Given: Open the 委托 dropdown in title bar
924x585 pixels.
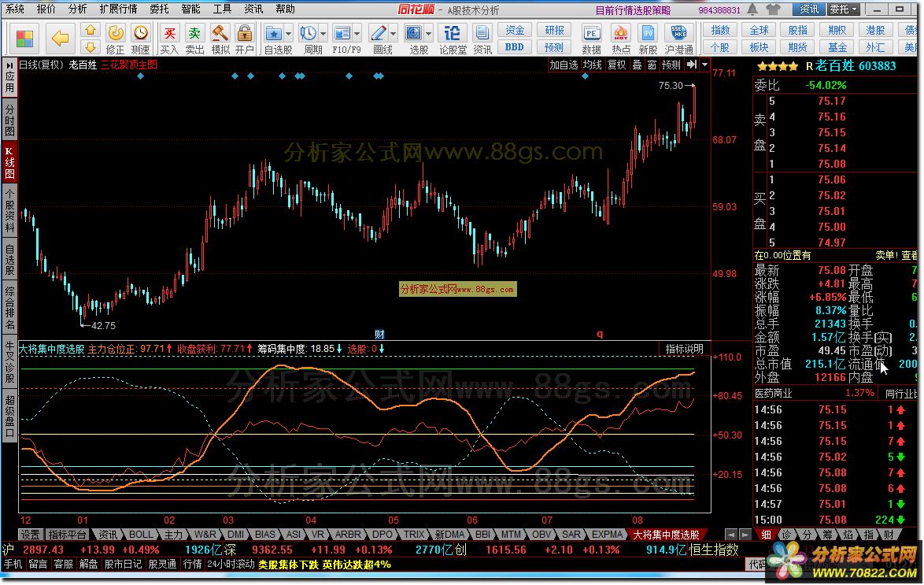Looking at the screenshot, I should [844, 9].
